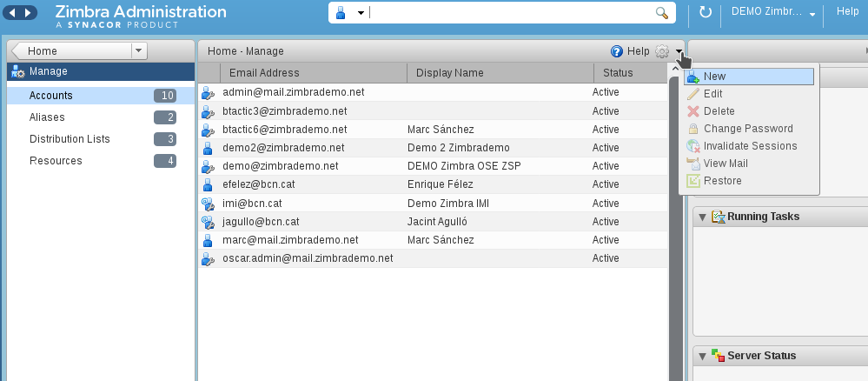Click the Accounts count badge 10
The image size is (868, 381).
pyautogui.click(x=165, y=96)
